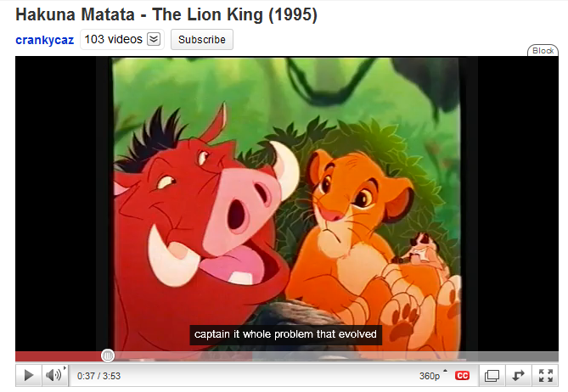Open the crankycaz channel link
Image resolution: width=568 pixels, height=392 pixels.
44,39
